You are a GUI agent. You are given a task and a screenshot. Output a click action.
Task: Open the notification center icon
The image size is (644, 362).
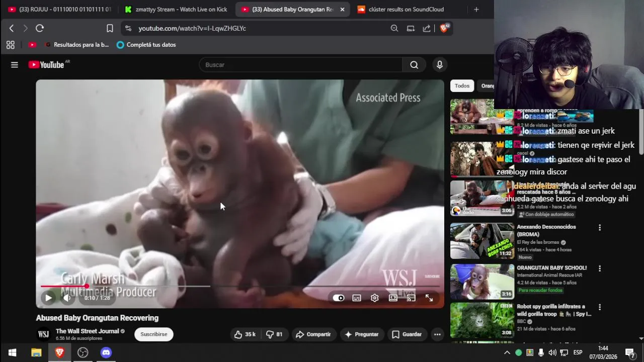point(629,352)
